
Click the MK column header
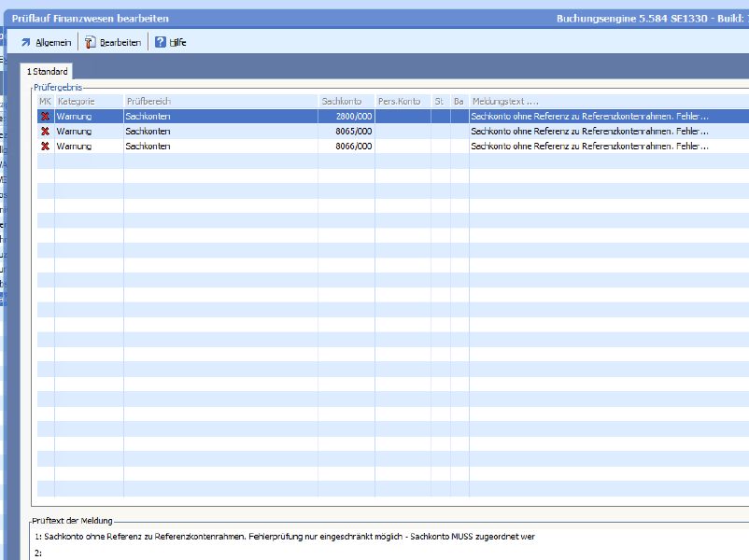(x=45, y=101)
